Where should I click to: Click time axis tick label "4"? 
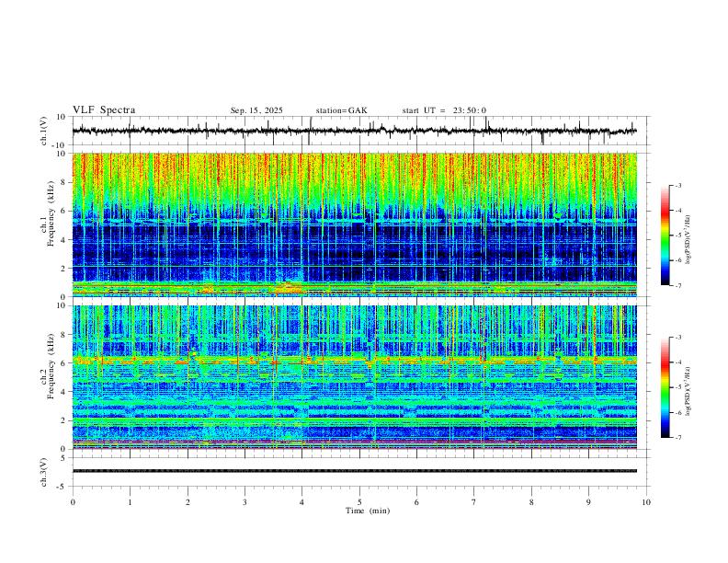tap(302, 502)
